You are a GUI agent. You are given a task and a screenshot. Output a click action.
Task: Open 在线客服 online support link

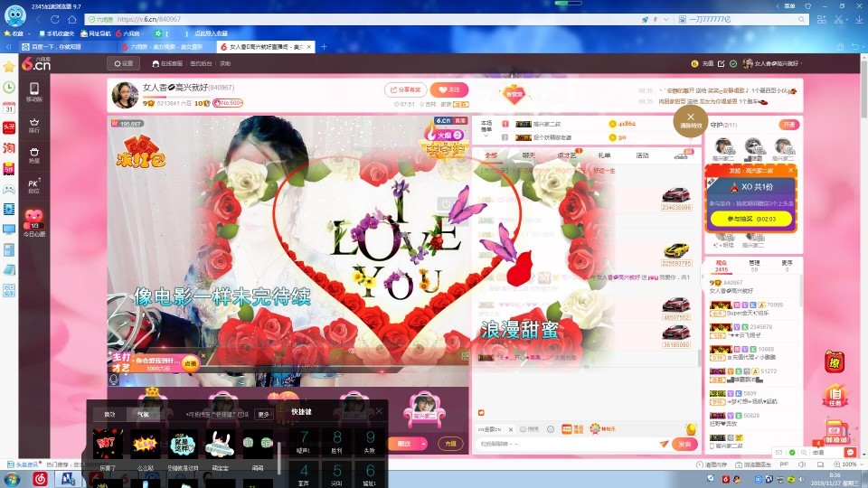tap(168, 63)
